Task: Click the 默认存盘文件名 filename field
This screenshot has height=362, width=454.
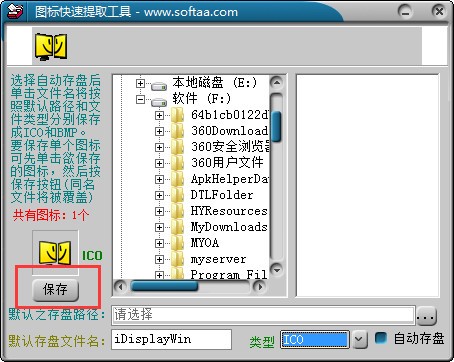Action: tap(171, 339)
